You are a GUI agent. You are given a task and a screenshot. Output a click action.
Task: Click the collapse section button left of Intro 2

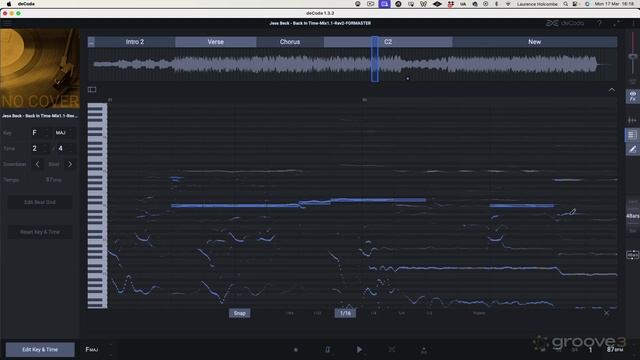(91, 42)
